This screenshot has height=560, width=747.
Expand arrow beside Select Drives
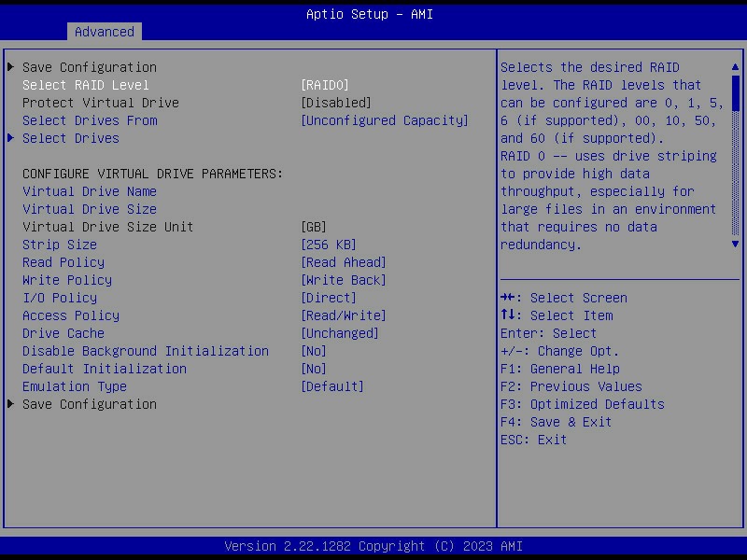(x=11, y=138)
